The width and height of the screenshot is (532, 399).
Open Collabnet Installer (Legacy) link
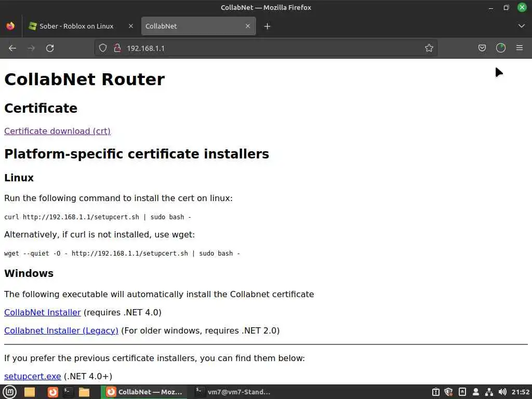tap(61, 331)
